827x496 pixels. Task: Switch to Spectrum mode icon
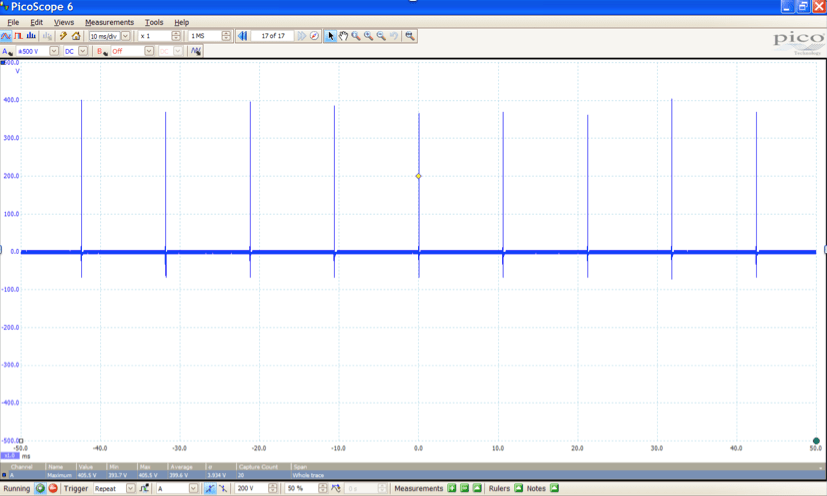tap(31, 36)
